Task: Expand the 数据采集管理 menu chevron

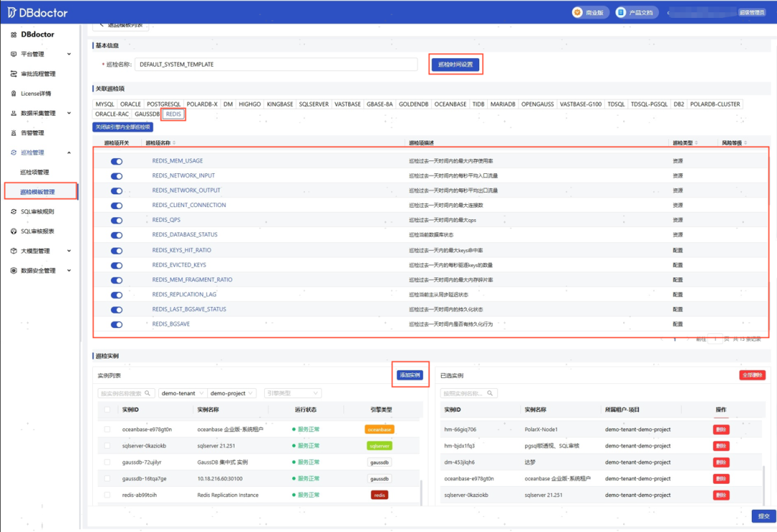Action: coord(69,113)
